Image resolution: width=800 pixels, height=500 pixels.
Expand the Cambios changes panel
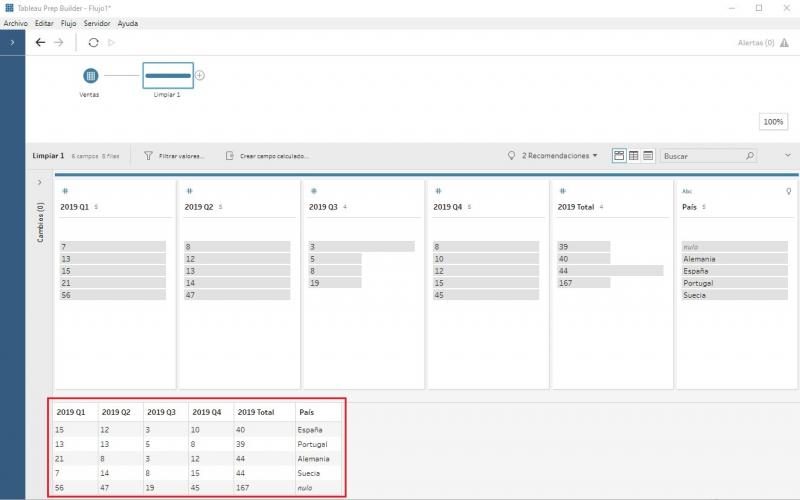pyautogui.click(x=40, y=182)
